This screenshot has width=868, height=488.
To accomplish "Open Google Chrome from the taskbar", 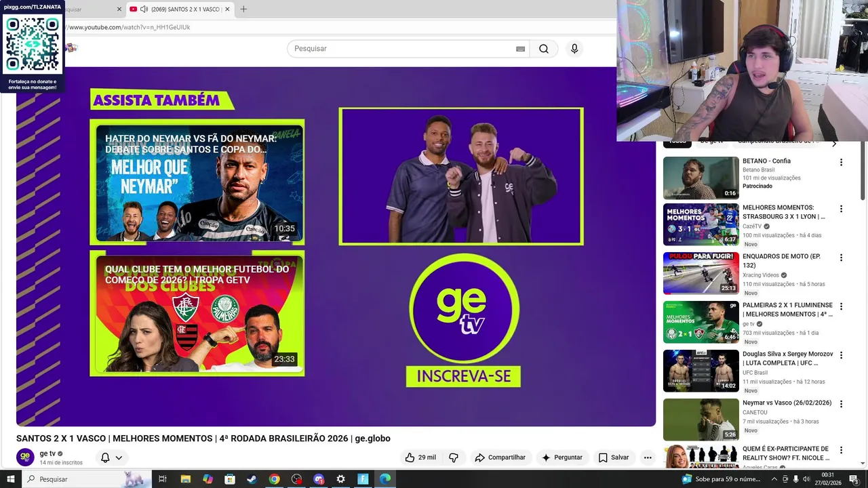I will 274,479.
